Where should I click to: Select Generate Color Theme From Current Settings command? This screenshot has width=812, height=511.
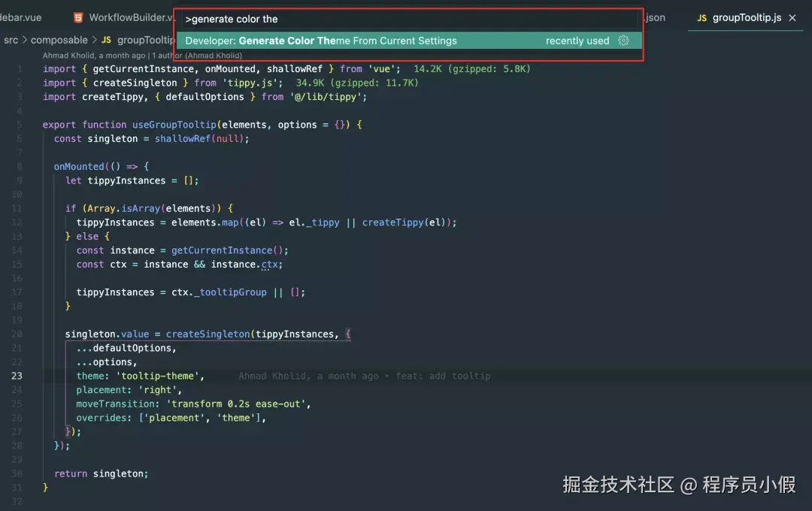coord(409,41)
